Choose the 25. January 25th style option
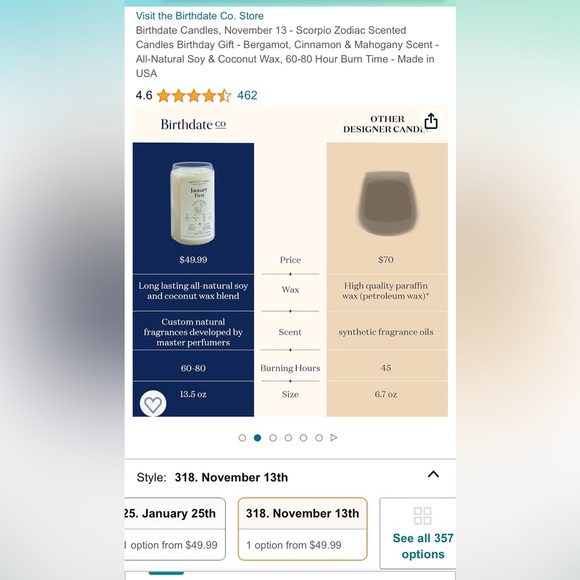 175,529
